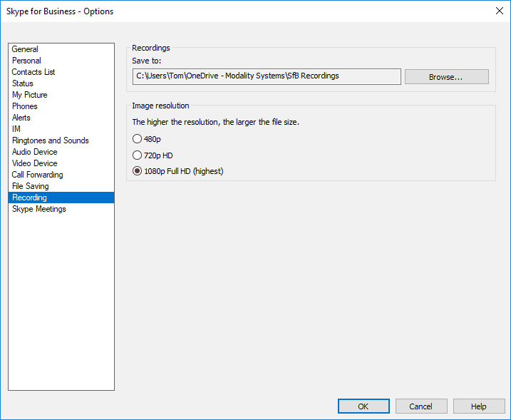The height and width of the screenshot is (420, 511).
Task: Switch to Status options
Action: tap(23, 83)
